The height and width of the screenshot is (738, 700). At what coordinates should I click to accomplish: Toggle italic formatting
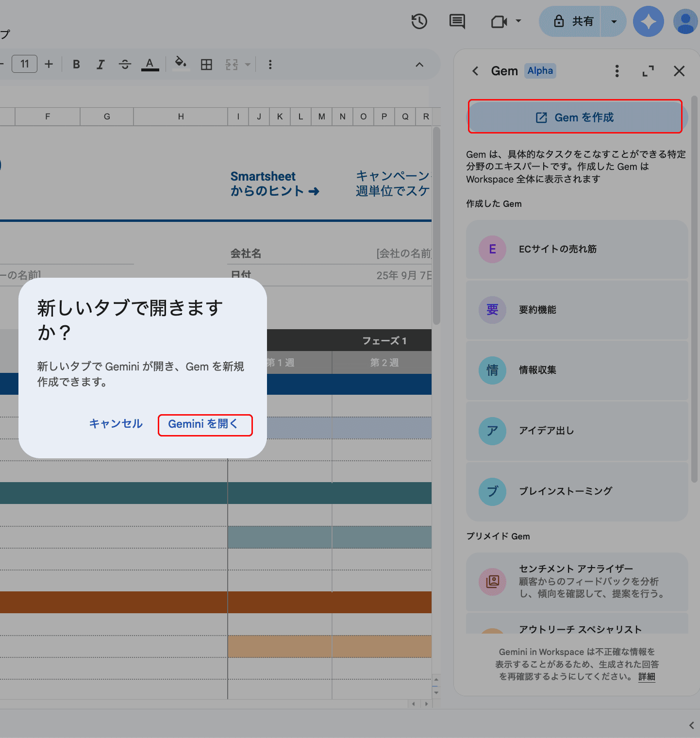point(100,65)
